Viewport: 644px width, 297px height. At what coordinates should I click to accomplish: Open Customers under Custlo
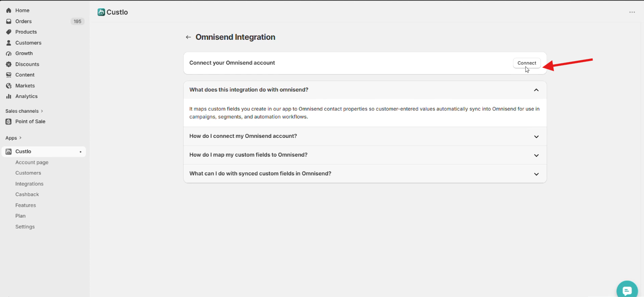point(28,173)
